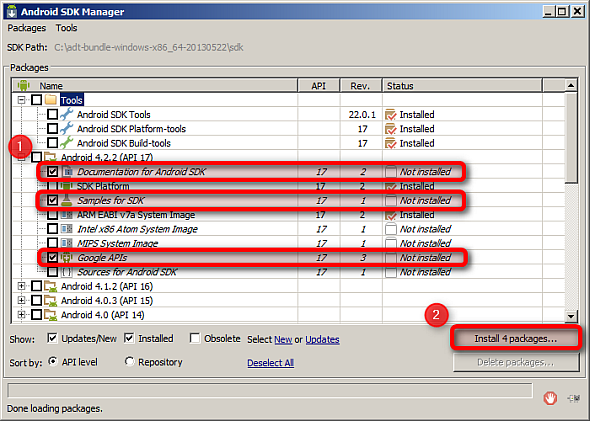
Task: Uncheck the Documentation for Android SDK checkbox
Action: click(x=53, y=172)
